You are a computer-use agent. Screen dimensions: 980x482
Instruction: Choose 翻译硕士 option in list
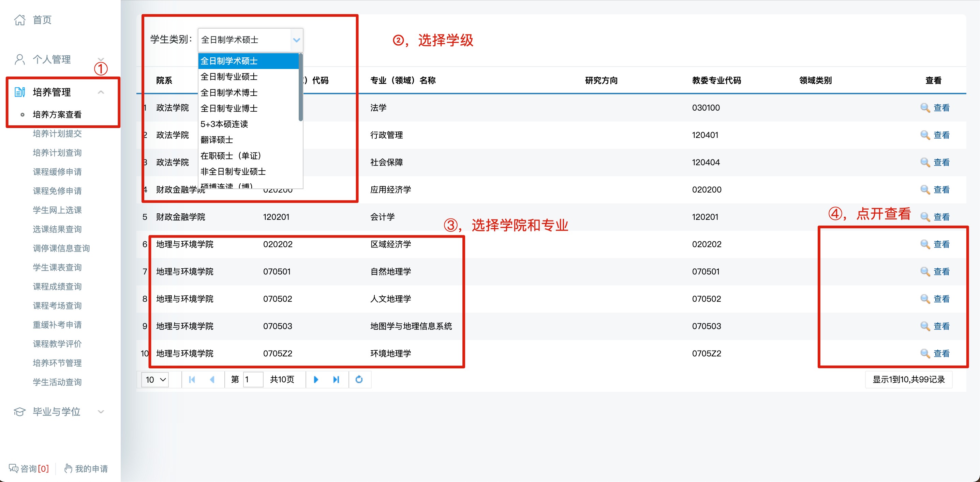[x=217, y=140]
